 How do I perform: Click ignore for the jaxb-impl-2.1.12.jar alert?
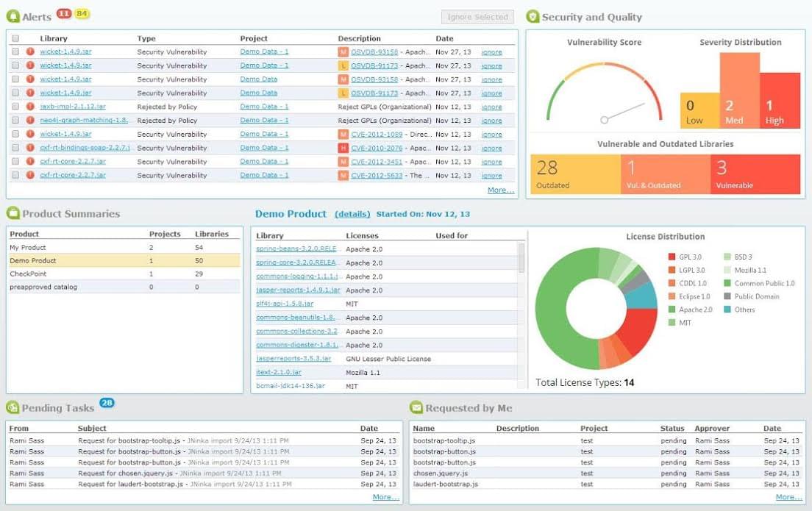pos(491,107)
